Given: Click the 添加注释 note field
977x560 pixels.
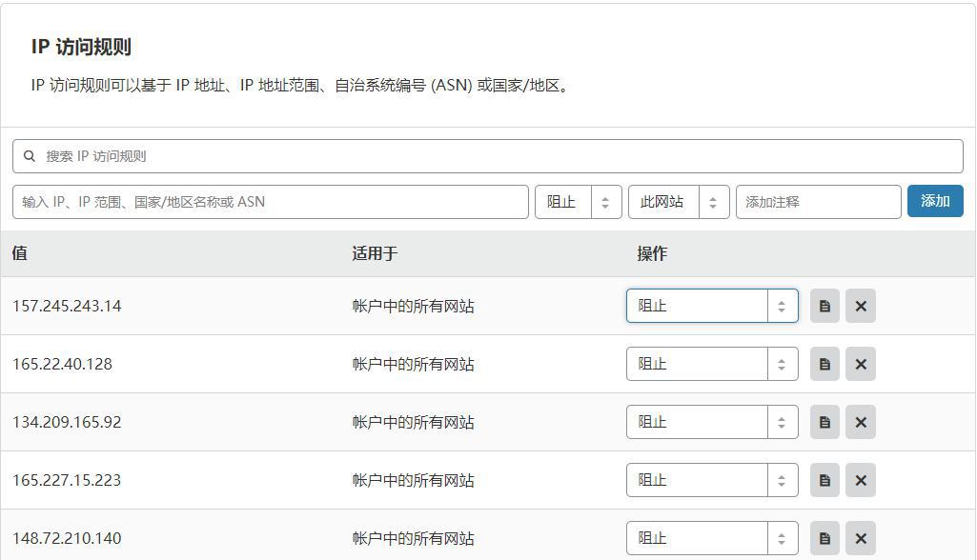Looking at the screenshot, I should click(x=818, y=202).
